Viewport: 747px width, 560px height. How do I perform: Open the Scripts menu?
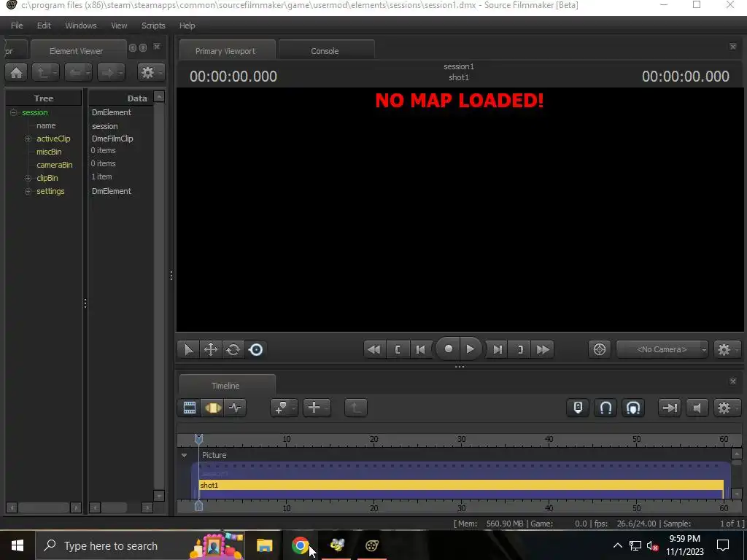(153, 26)
